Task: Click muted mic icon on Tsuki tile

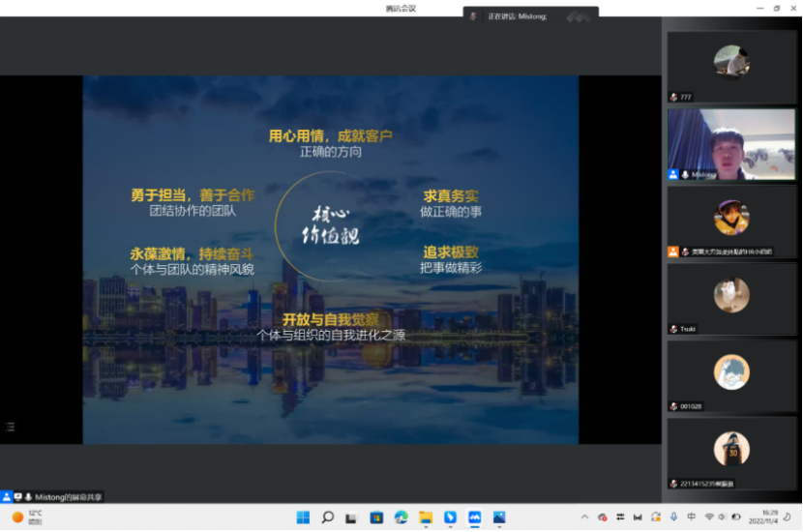Action: click(673, 329)
